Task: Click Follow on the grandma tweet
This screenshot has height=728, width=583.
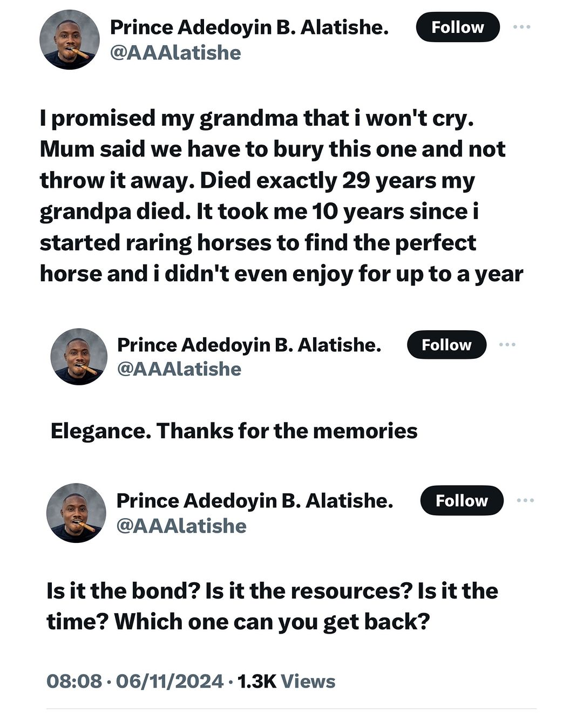Action: (x=457, y=27)
